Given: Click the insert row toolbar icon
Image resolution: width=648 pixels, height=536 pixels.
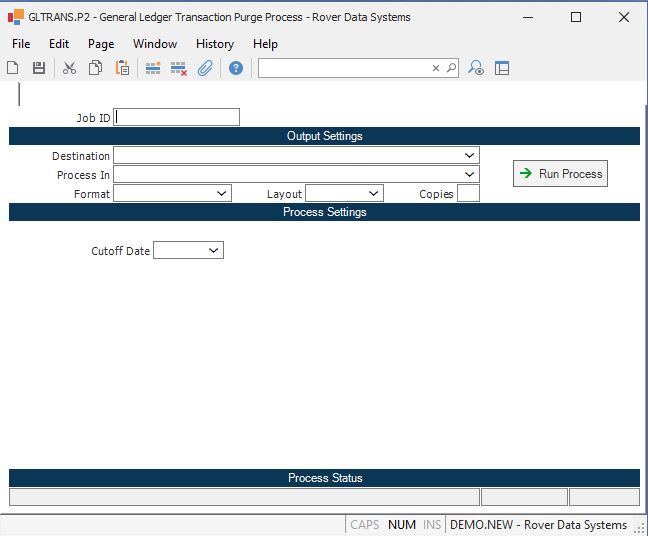Looking at the screenshot, I should point(153,68).
